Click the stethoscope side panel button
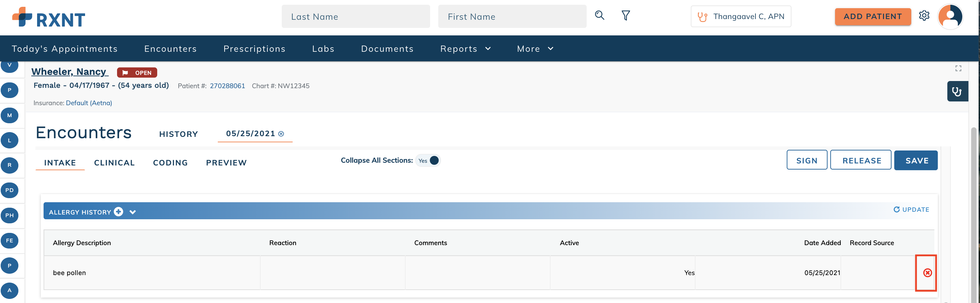The image size is (980, 303). (x=957, y=91)
